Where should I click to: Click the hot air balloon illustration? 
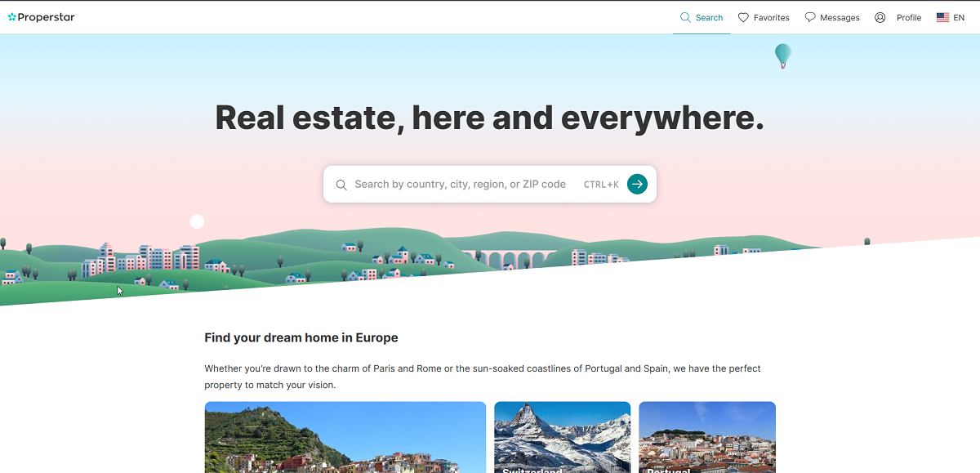(x=783, y=56)
